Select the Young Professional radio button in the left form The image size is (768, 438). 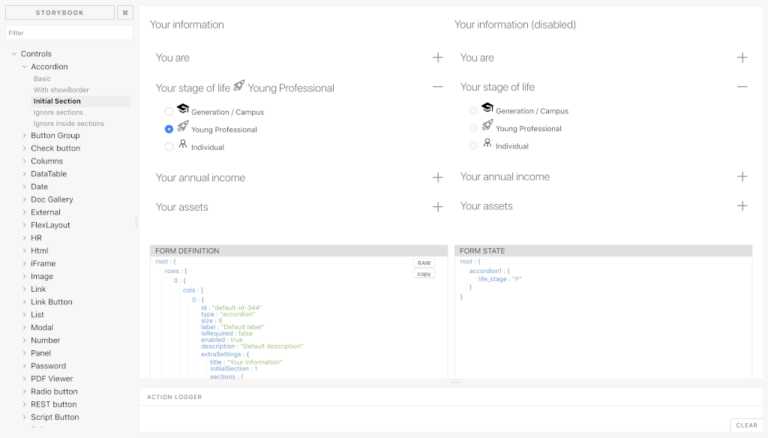169,129
